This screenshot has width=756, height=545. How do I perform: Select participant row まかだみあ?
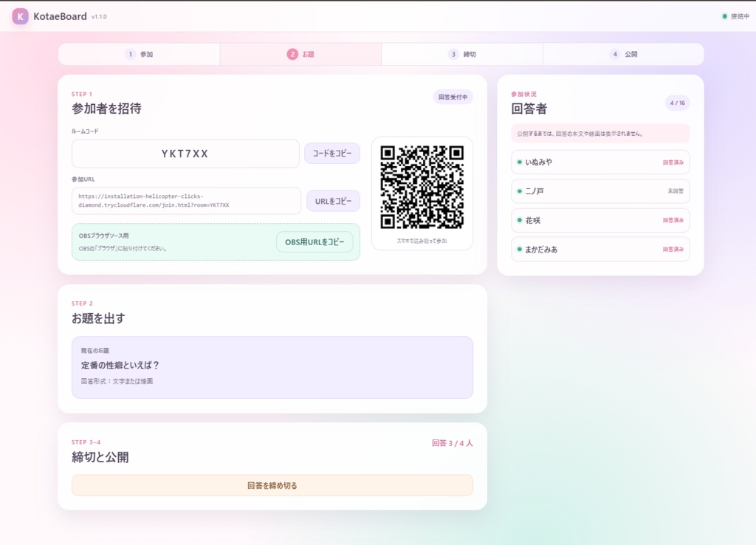click(x=600, y=250)
